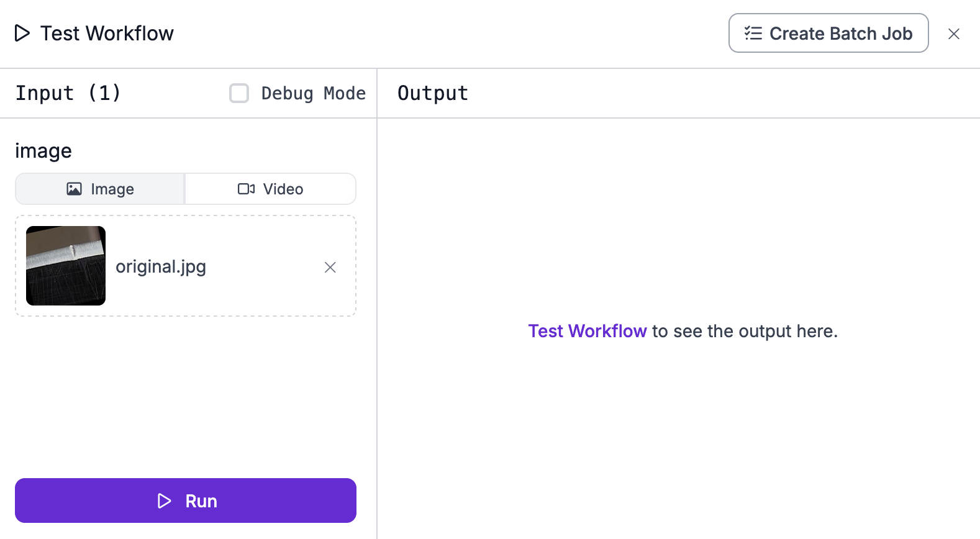Remove the original.jpg file with its X
980x539 pixels.
(330, 267)
